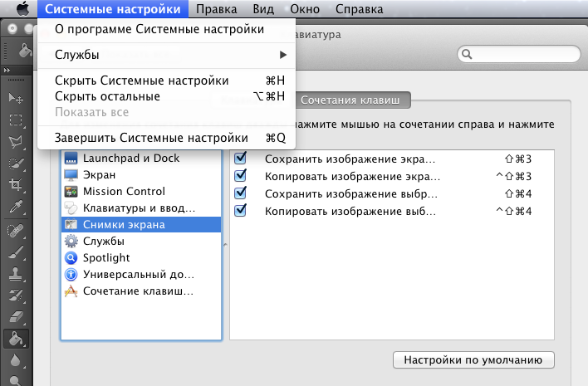Click the ^⇧⌘3 shortcut value
Image resolution: width=588 pixels, height=386 pixels.
(514, 176)
